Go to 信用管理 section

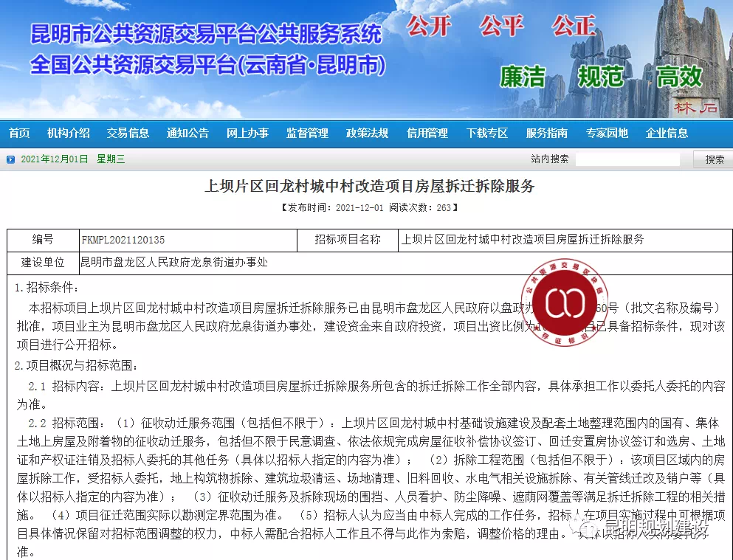tap(427, 133)
